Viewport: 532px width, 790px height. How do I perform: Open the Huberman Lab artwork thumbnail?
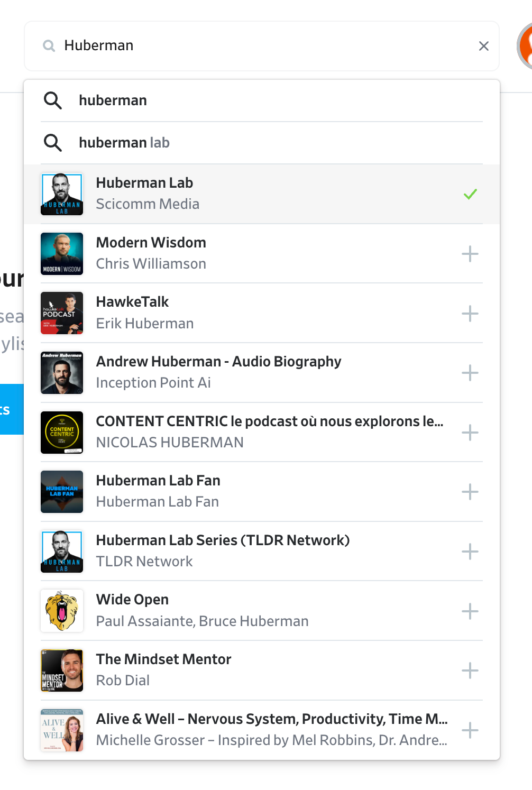(x=62, y=194)
